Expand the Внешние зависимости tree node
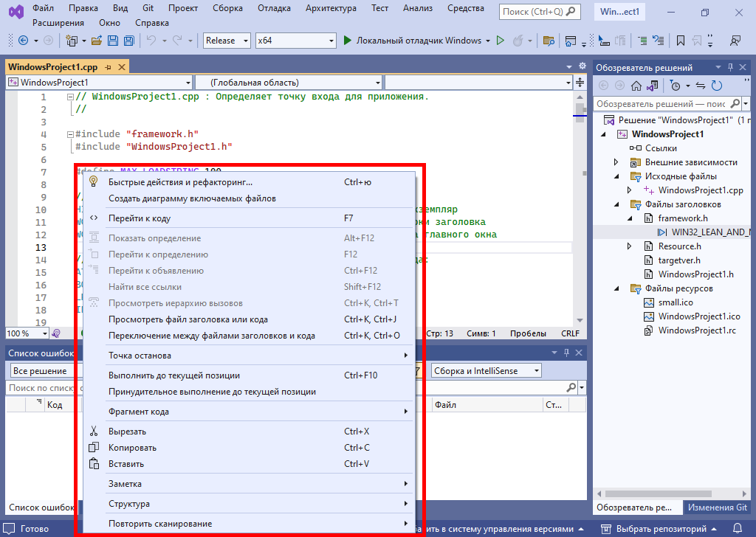The width and height of the screenshot is (756, 537). tap(616, 162)
